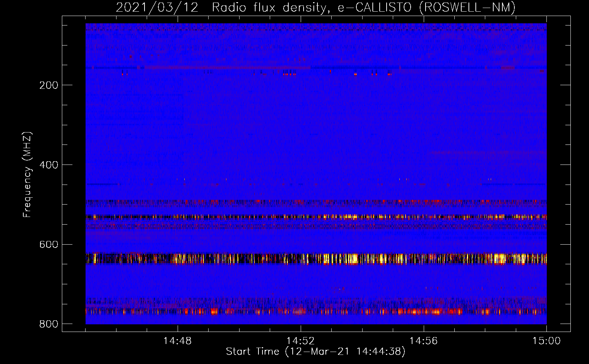
Task: Click the 200 frequency tick label
Action: click(x=49, y=85)
